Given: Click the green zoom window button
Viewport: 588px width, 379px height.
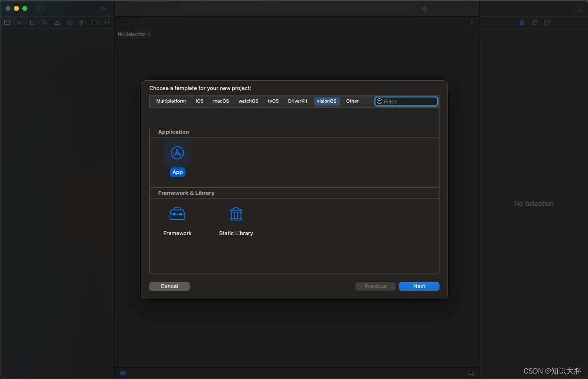Looking at the screenshot, I should (25, 8).
